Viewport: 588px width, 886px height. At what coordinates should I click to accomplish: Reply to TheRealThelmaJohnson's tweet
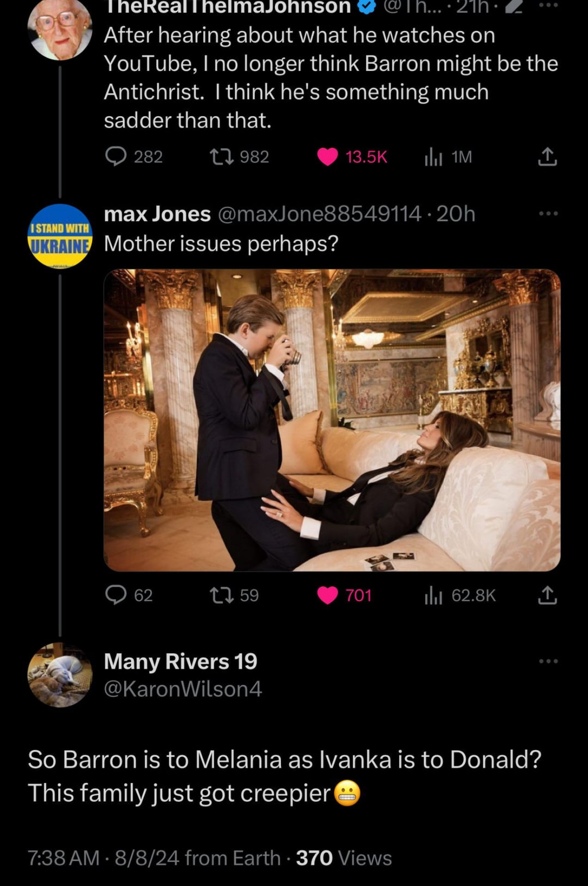(x=116, y=156)
